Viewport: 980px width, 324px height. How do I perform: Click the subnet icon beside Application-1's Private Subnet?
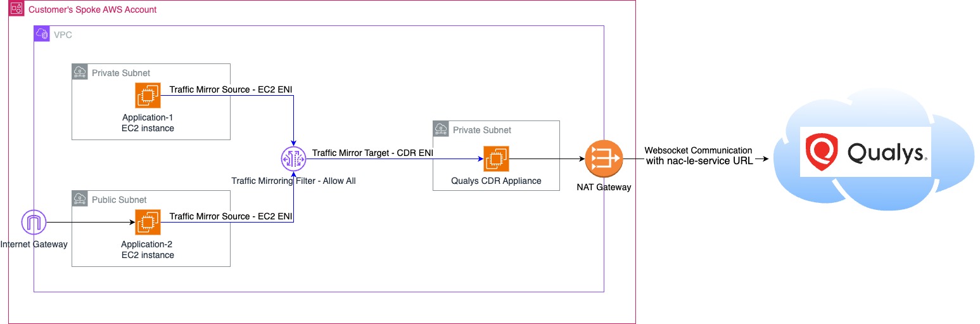[80, 72]
